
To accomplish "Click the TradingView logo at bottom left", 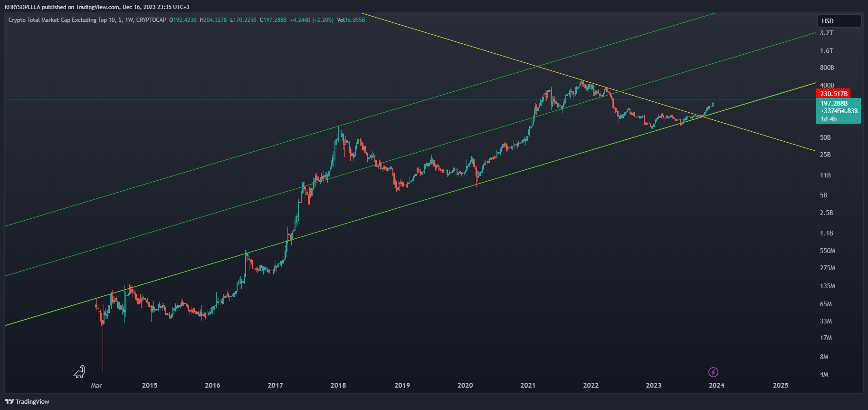I will click(27, 401).
